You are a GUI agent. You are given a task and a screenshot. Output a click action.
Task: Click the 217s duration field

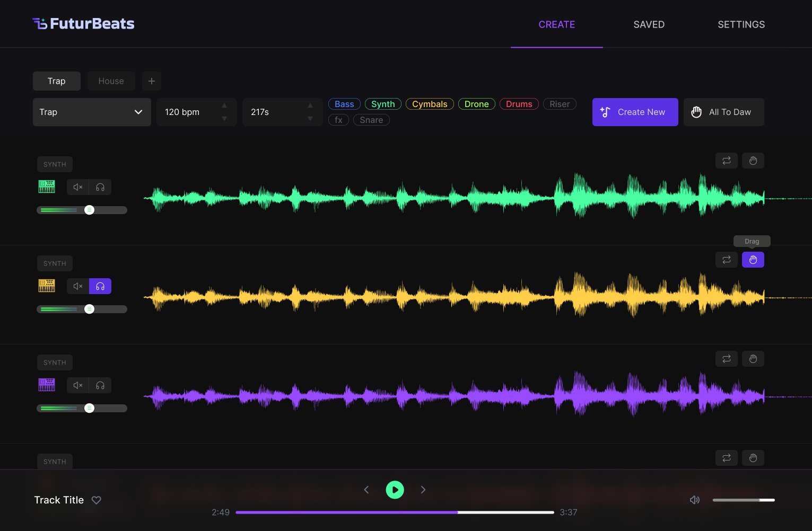282,112
